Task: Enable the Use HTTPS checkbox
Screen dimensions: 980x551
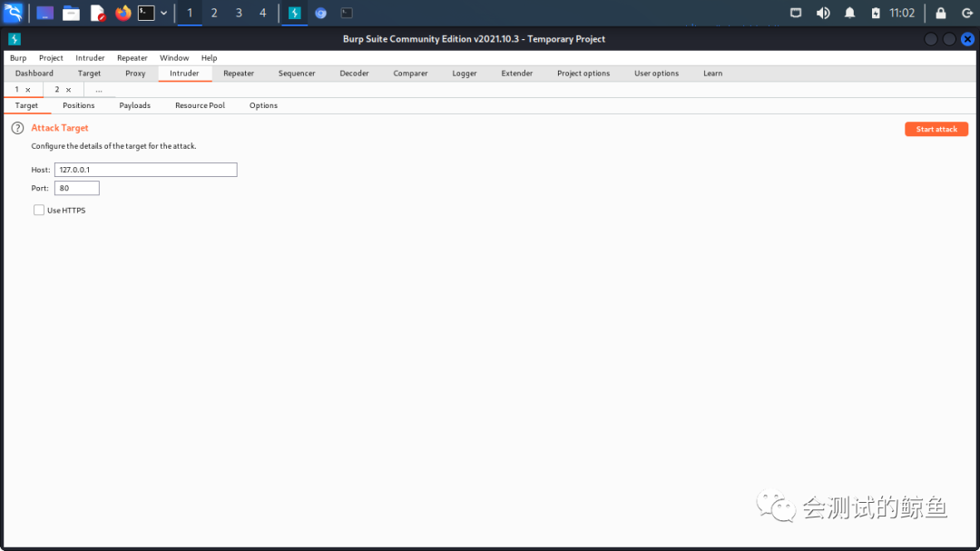Action: [x=39, y=211]
